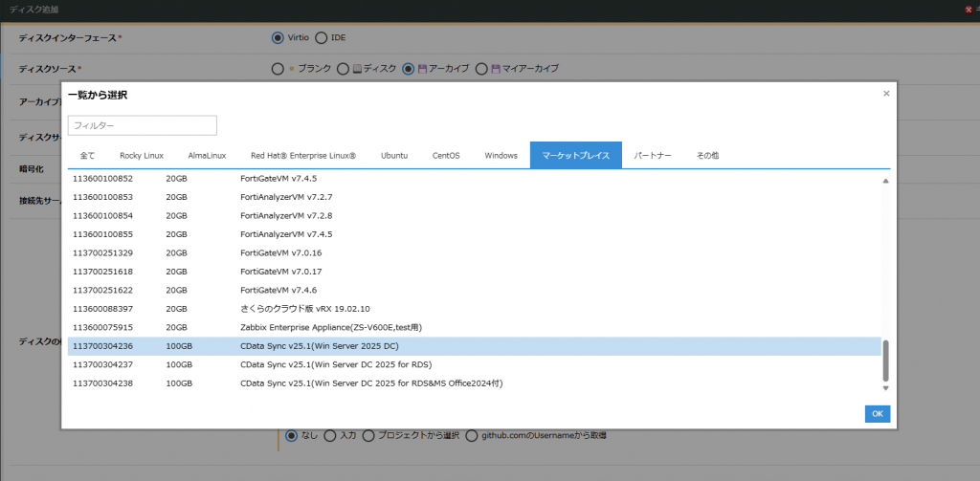980x481 pixels.
Task: Close the 一覧から選択 dialog with X
Action: 886,94
